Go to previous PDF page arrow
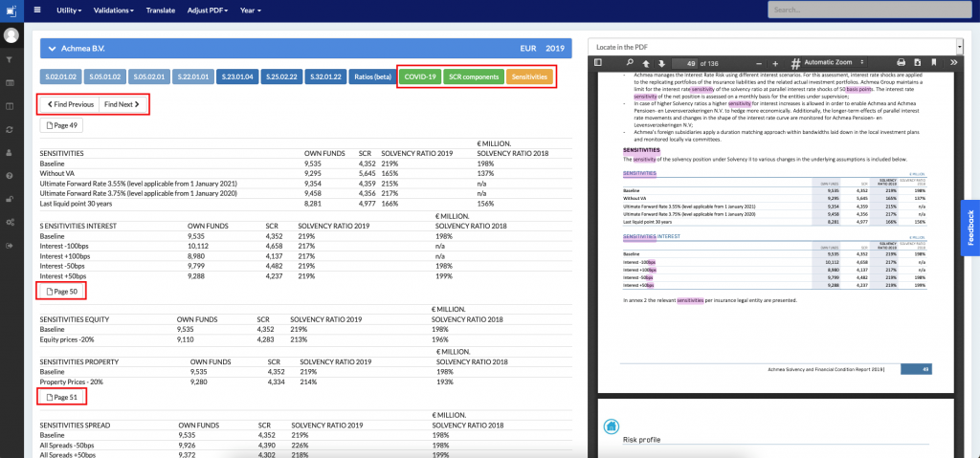The height and width of the screenshot is (458, 980). click(647, 62)
